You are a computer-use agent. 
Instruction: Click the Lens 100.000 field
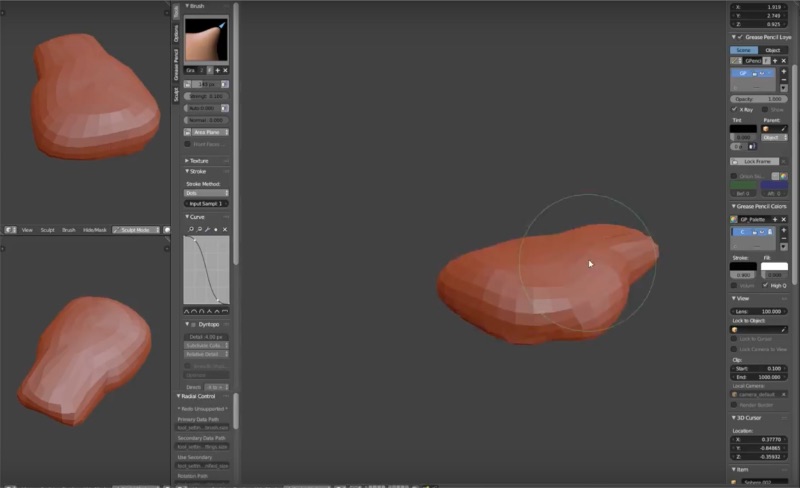tap(759, 311)
